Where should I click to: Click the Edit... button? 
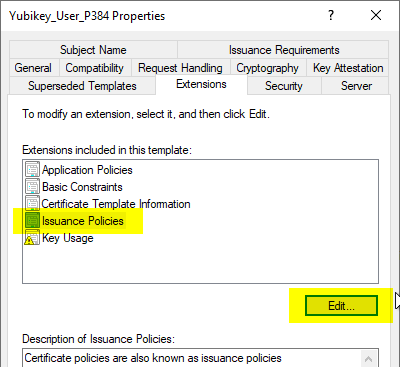pyautogui.click(x=341, y=305)
